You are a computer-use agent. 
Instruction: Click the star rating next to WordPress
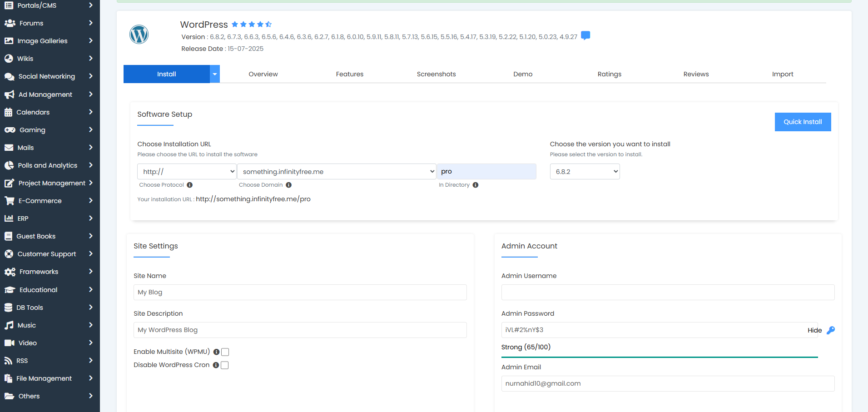pos(251,25)
